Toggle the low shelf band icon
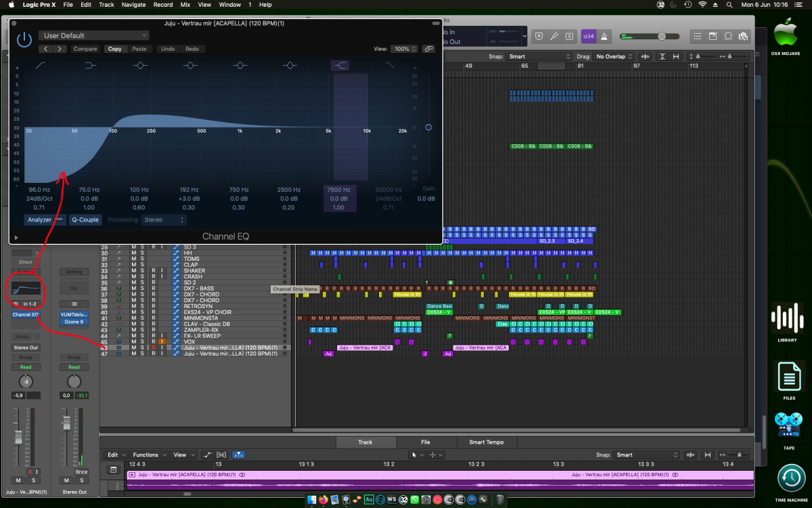812x508 pixels. (91, 65)
